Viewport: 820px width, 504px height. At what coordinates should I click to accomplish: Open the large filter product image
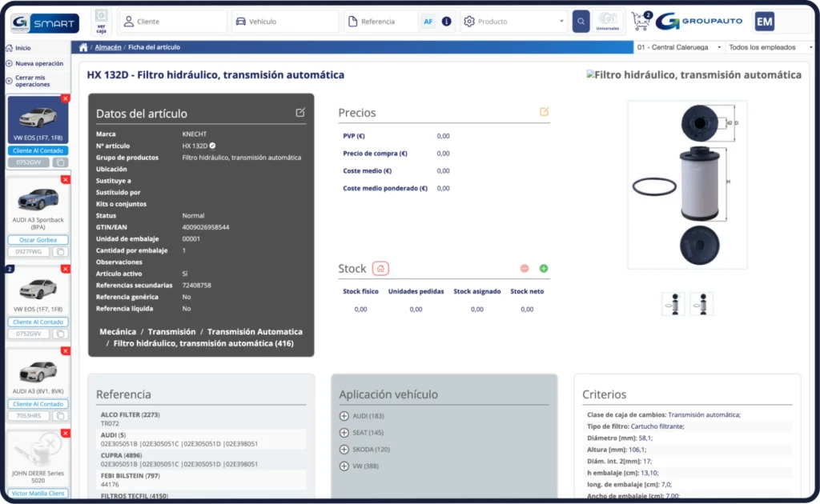[x=687, y=185]
